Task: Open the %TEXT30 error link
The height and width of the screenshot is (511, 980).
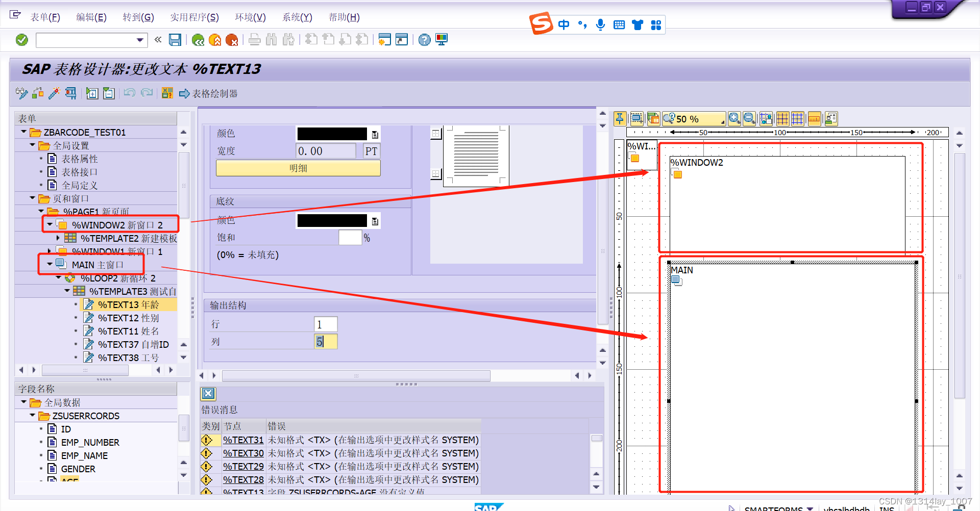Action: pyautogui.click(x=243, y=453)
